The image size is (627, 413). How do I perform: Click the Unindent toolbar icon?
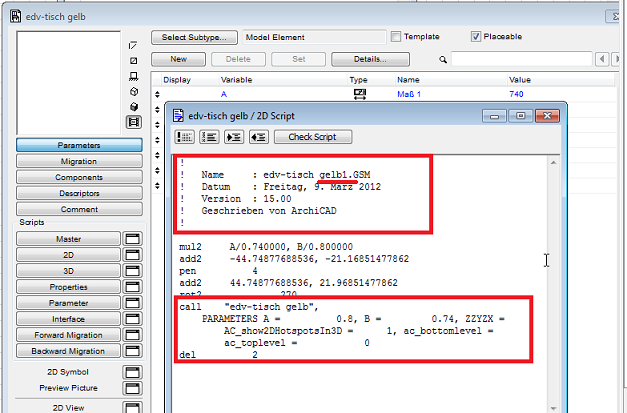pos(259,137)
